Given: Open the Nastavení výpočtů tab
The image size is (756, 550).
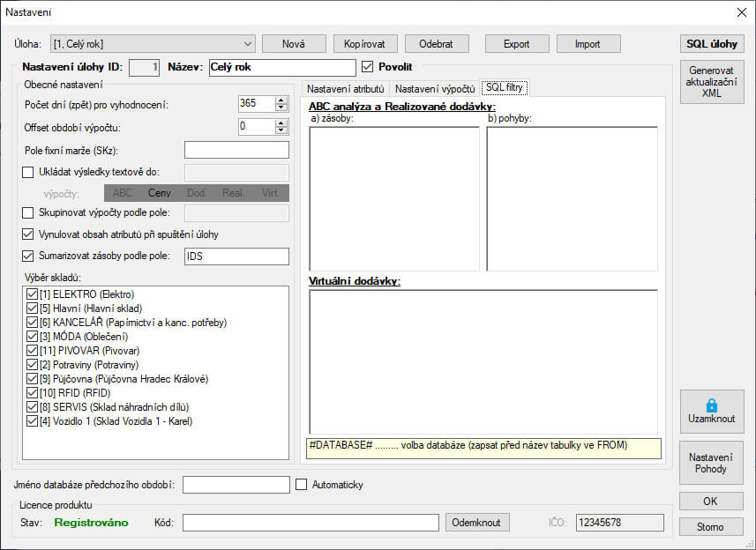Looking at the screenshot, I should pyautogui.click(x=434, y=88).
